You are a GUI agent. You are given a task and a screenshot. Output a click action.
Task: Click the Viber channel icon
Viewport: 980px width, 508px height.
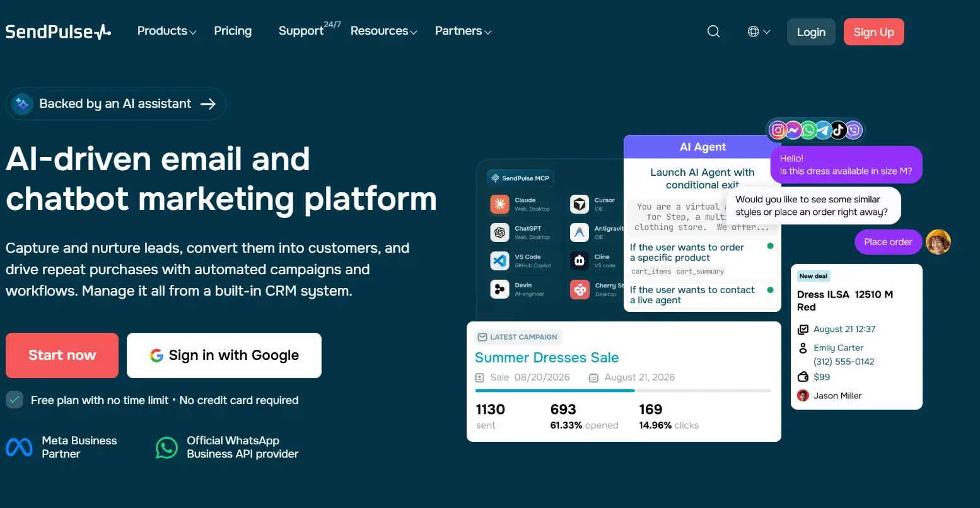point(854,130)
